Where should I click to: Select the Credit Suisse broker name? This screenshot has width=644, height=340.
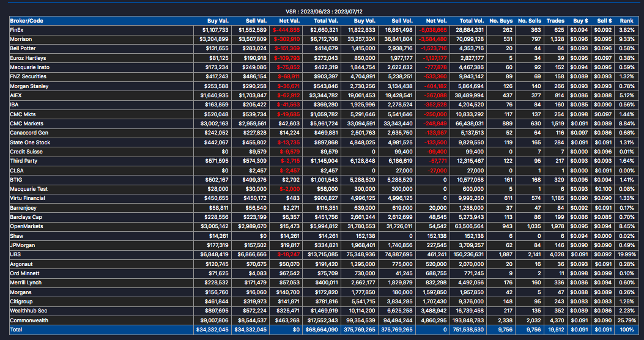[x=26, y=152]
